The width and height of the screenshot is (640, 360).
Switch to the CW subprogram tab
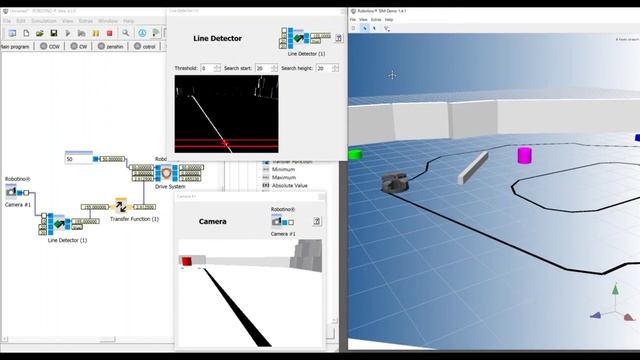[x=79, y=47]
